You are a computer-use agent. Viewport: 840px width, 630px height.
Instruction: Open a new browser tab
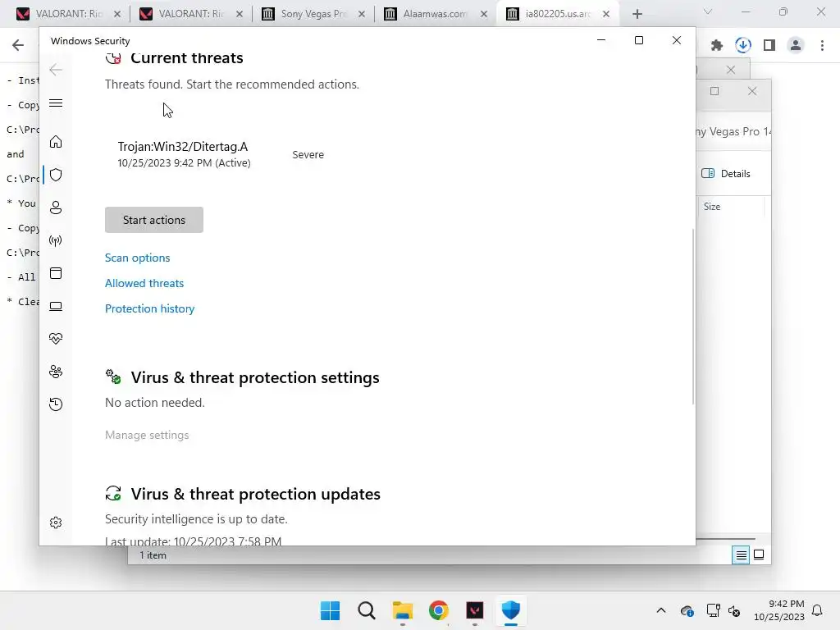[x=637, y=15]
